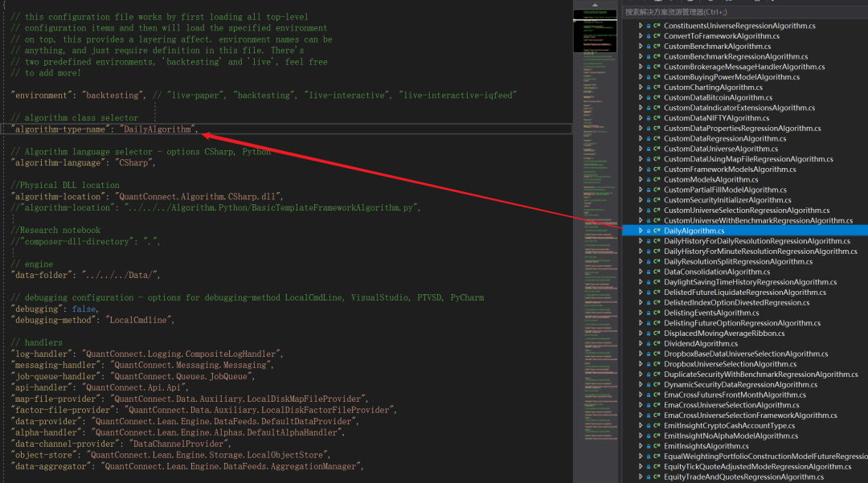Expand the CustomDataNIFTYAlgorithm.cs node arrow

pyautogui.click(x=641, y=118)
